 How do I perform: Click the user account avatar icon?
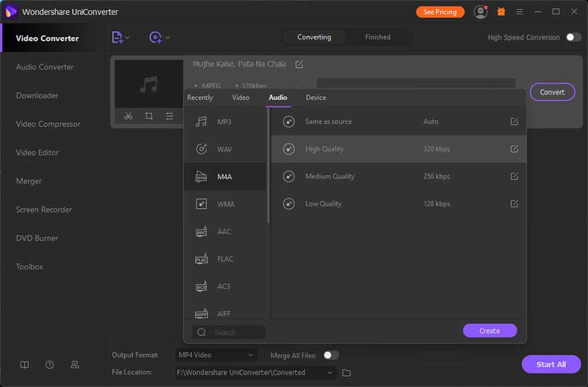480,12
